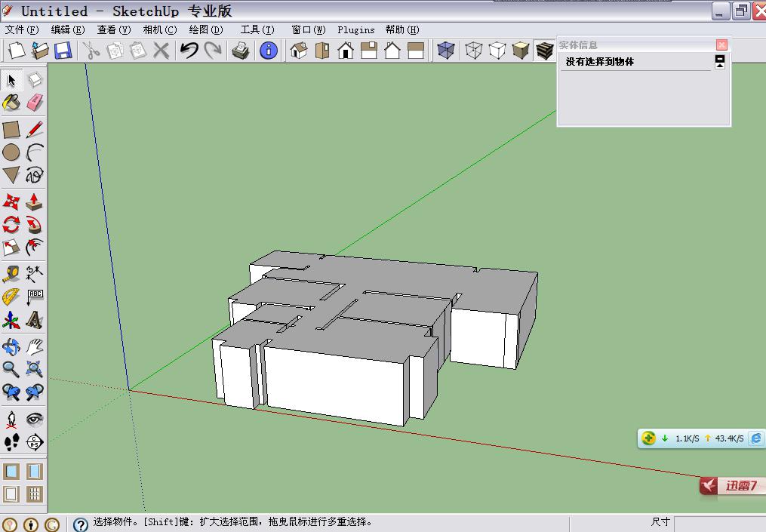Pick the Tape Measure tool
Image resolution: width=766 pixels, height=532 pixels.
11,274
